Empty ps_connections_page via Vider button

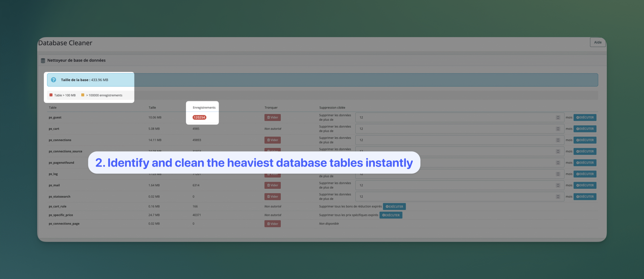(272, 224)
